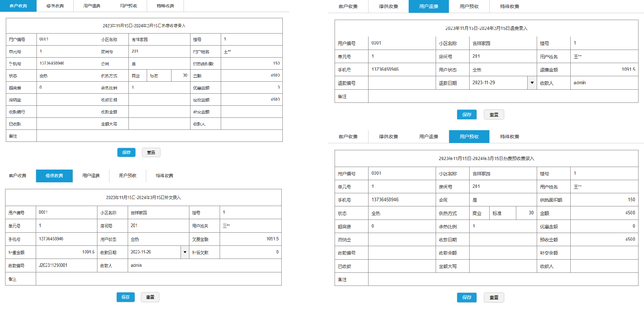Click 收款人 admin field in 退费录入 form
The image size is (644, 326).
[x=604, y=83]
